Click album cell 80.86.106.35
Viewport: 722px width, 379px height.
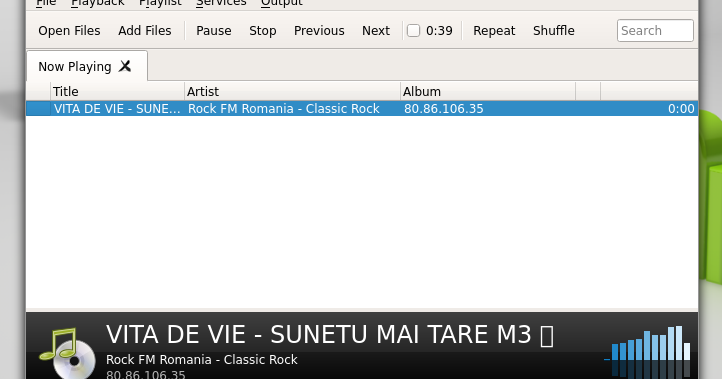click(444, 109)
